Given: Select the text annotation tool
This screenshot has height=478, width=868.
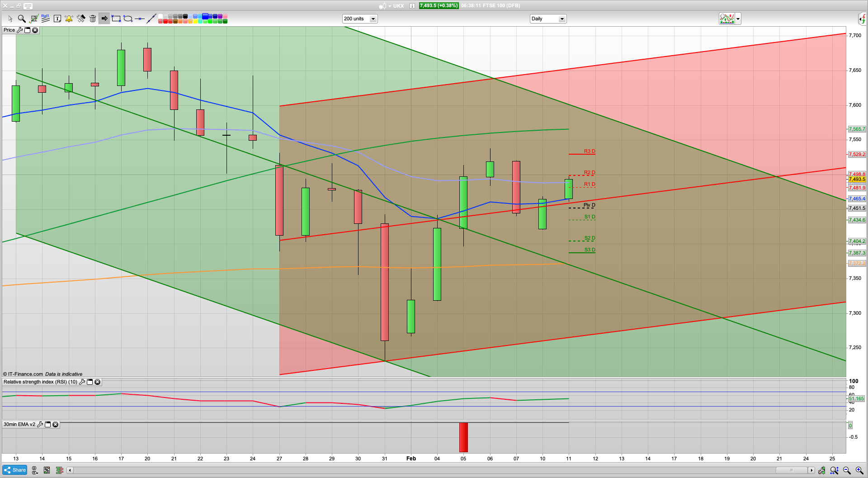Looking at the screenshot, I should [x=57, y=19].
